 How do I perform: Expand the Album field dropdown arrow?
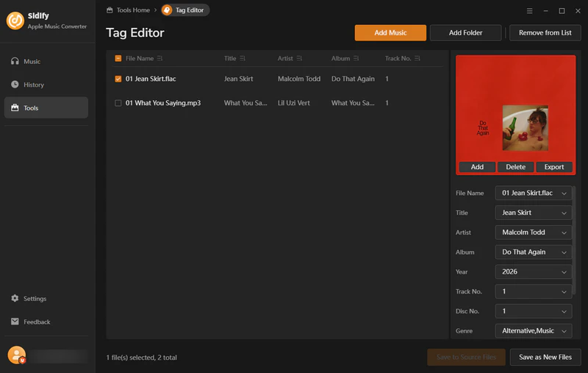(564, 252)
